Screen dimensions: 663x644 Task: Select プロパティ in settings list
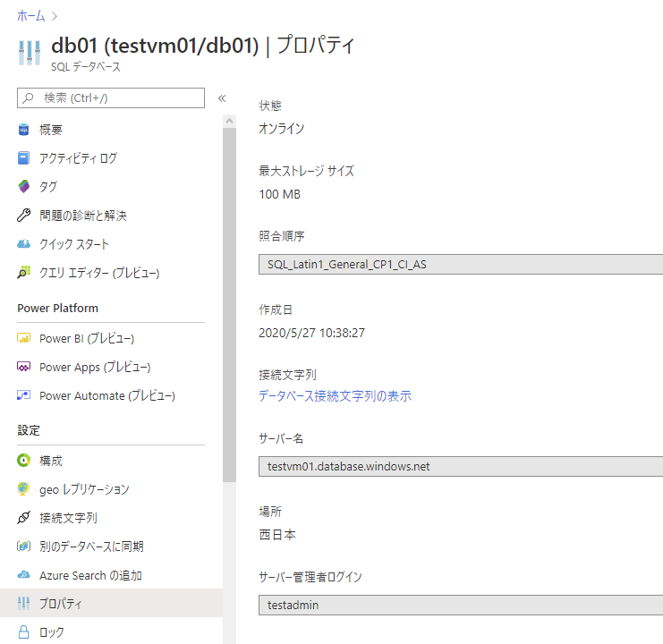111,603
